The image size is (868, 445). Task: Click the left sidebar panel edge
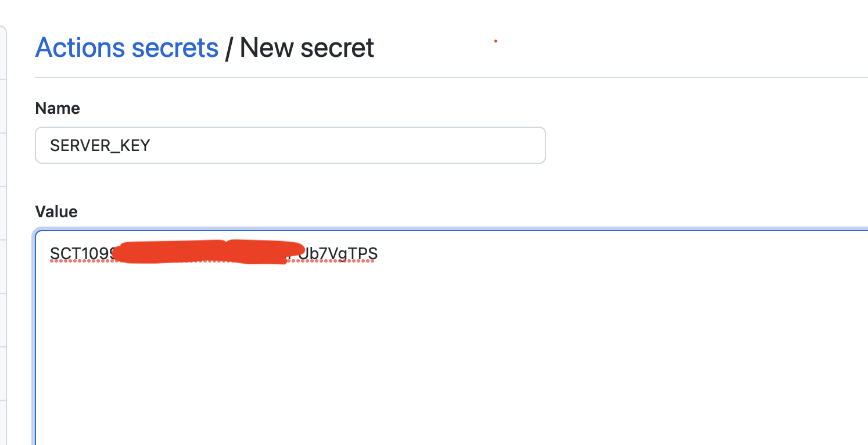3,232
